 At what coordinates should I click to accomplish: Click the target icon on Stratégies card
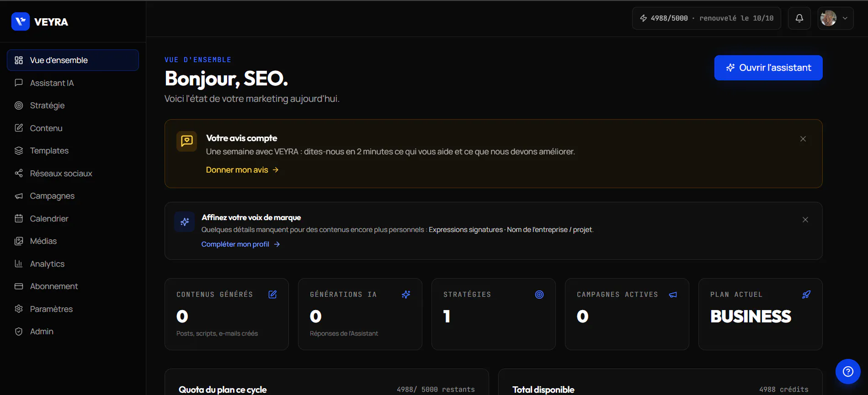click(x=539, y=295)
